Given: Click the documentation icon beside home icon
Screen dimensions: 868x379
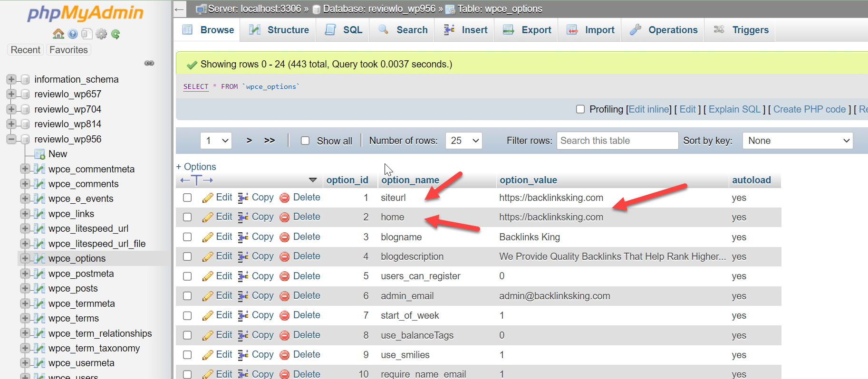Looking at the screenshot, I should [x=73, y=34].
